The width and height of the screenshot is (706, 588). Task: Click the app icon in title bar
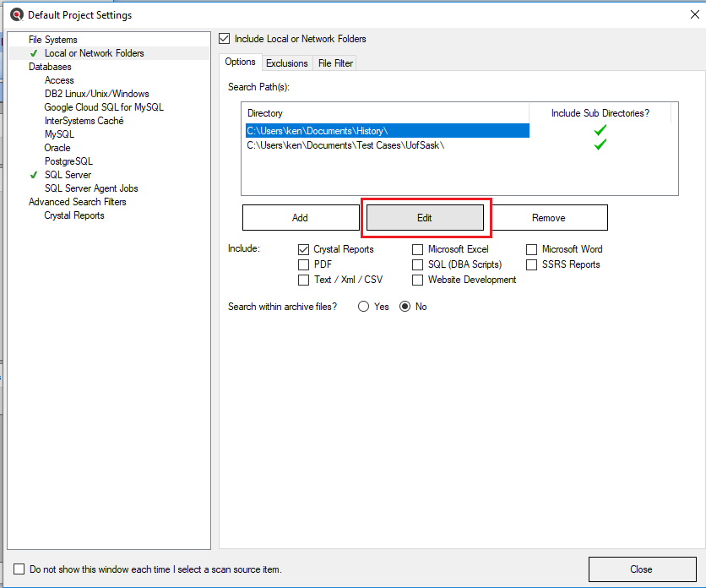[16, 14]
